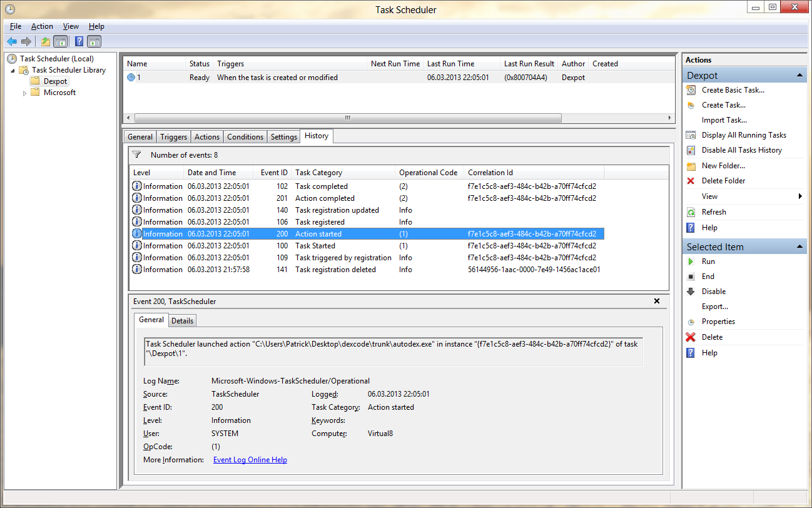Image resolution: width=812 pixels, height=508 pixels.
Task: Open the Action menu
Action: click(42, 26)
